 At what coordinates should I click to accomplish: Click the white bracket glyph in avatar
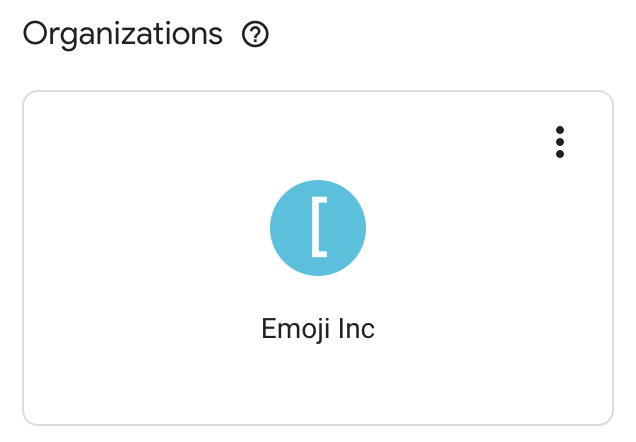pos(318,228)
